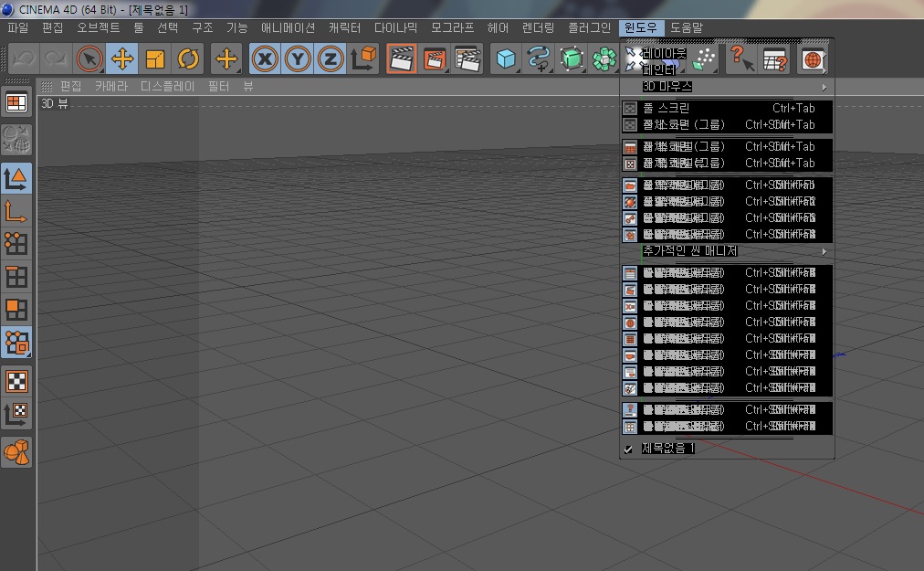
Task: Open the 애니메이션 menu
Action: point(288,27)
